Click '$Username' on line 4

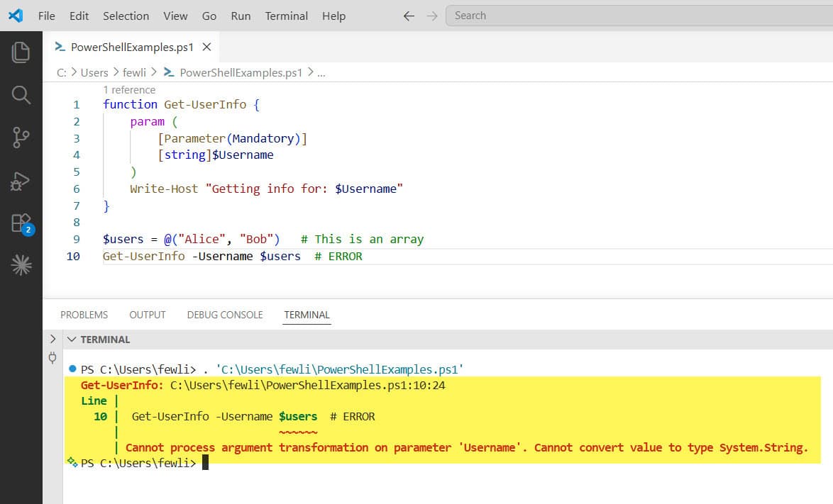[243, 155]
